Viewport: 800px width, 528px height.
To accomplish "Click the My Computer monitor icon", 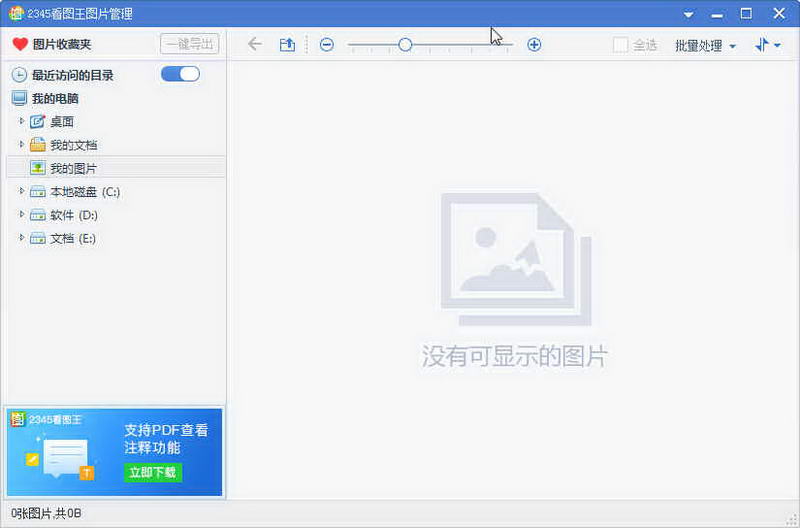I will coord(19,98).
